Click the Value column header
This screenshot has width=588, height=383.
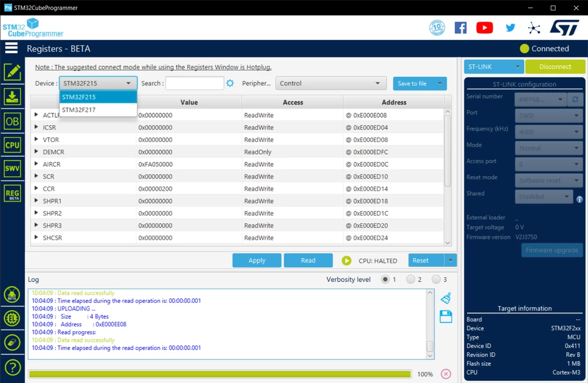(189, 102)
